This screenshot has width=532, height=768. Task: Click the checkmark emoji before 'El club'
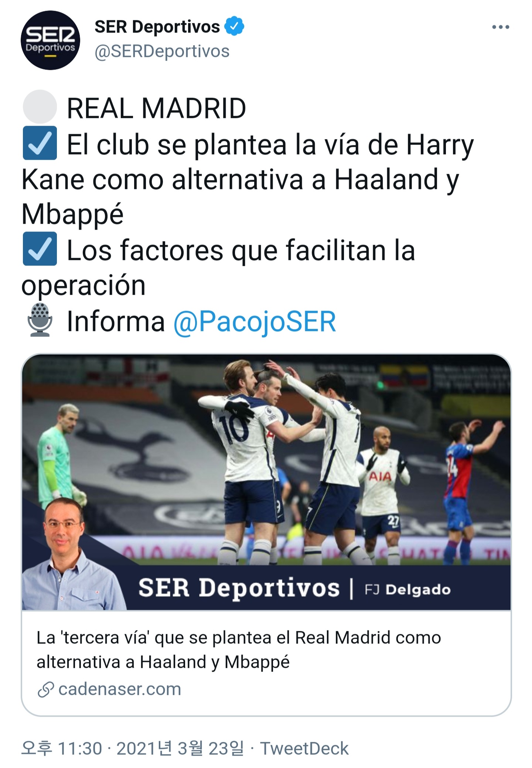point(40,143)
